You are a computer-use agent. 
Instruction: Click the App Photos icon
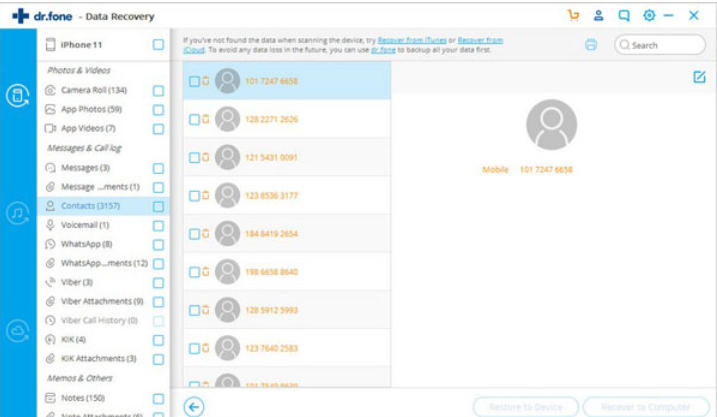click(50, 109)
